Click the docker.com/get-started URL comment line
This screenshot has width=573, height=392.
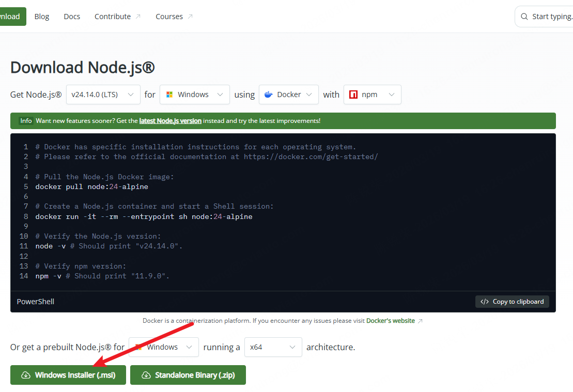click(207, 156)
